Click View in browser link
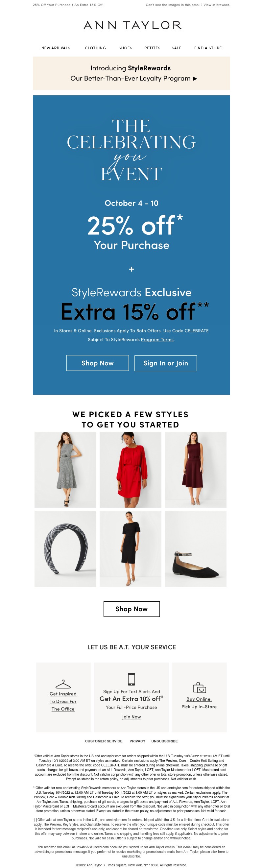Screen dimensions: 263x868 217,5
